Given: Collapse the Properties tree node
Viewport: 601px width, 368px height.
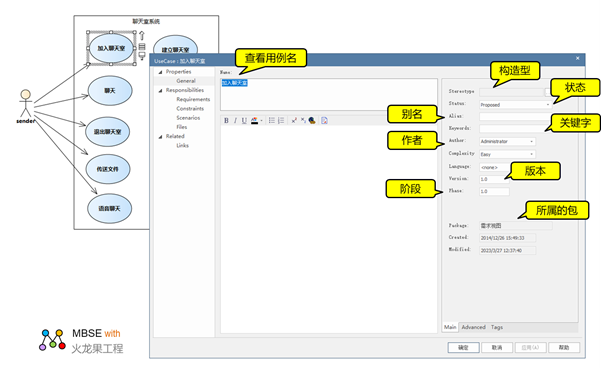Looking at the screenshot, I should (161, 72).
